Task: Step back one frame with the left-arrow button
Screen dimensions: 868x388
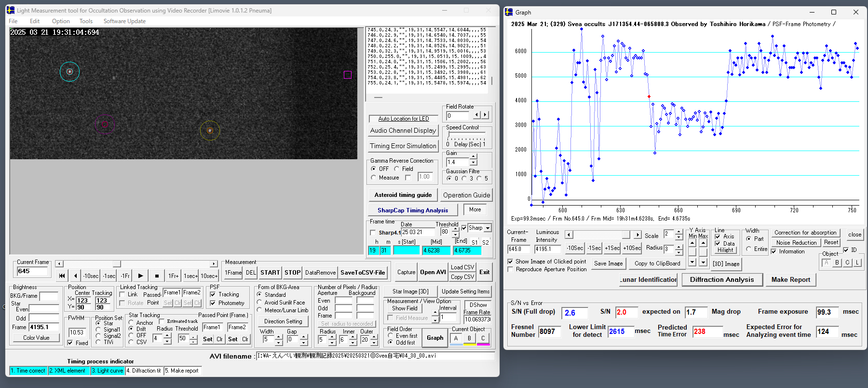Action: [75, 276]
